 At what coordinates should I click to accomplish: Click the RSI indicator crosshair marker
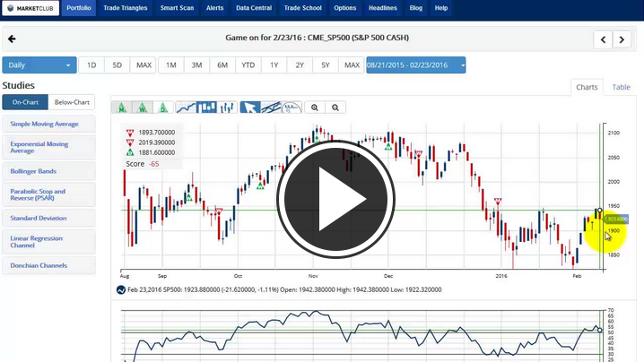pyautogui.click(x=600, y=330)
